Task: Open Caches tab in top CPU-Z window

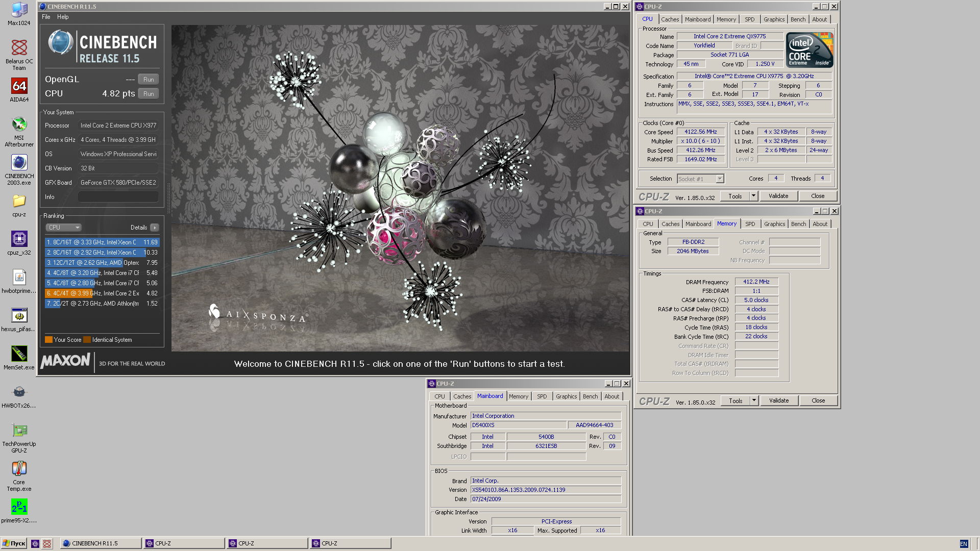Action: (670, 19)
